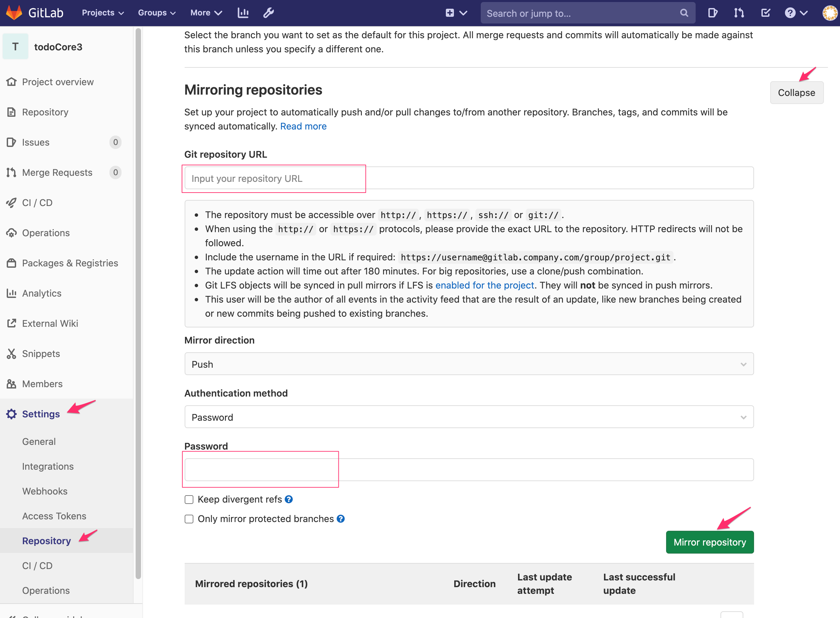Screen dimensions: 840x618
Task: Open merge requests icon in top bar
Action: pos(739,13)
